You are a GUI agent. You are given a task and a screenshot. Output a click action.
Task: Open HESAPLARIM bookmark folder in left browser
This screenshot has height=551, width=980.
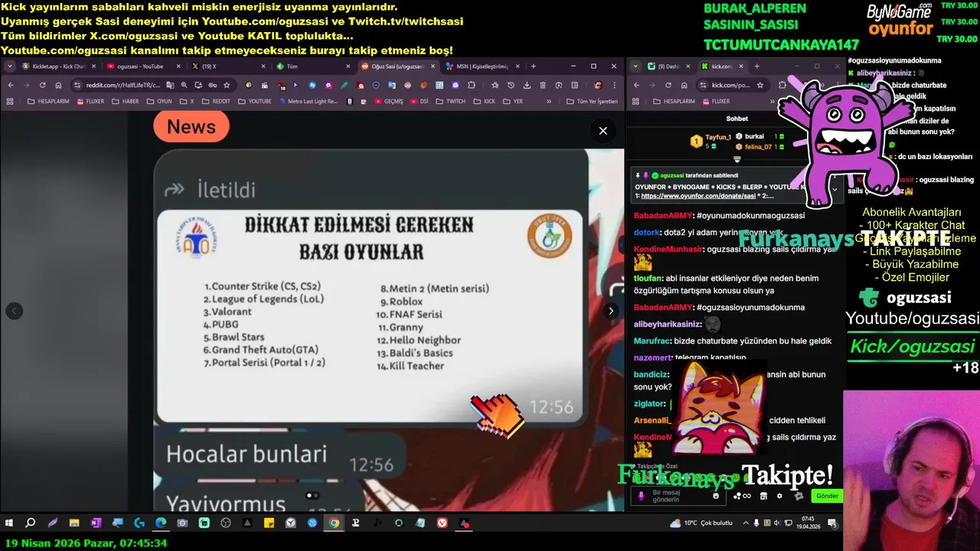tap(48, 101)
